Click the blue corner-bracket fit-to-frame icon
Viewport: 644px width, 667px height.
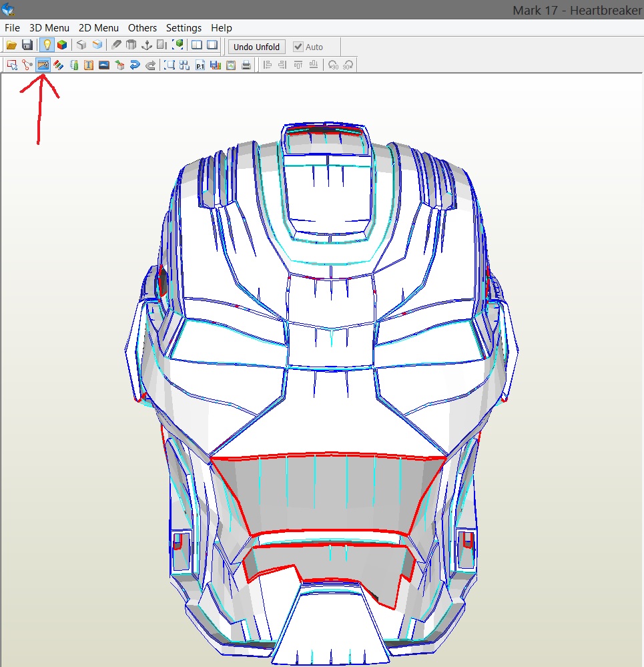[x=170, y=65]
